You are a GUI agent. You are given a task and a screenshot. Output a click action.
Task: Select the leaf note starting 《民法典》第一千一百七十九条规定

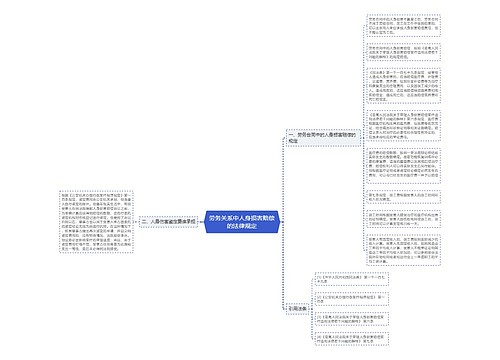click(x=403, y=86)
